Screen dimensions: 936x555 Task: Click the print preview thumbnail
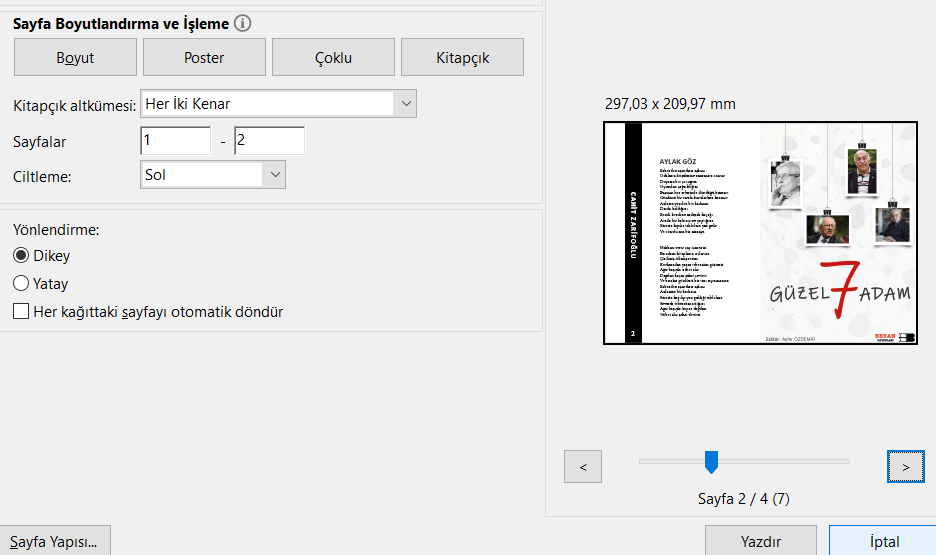760,233
